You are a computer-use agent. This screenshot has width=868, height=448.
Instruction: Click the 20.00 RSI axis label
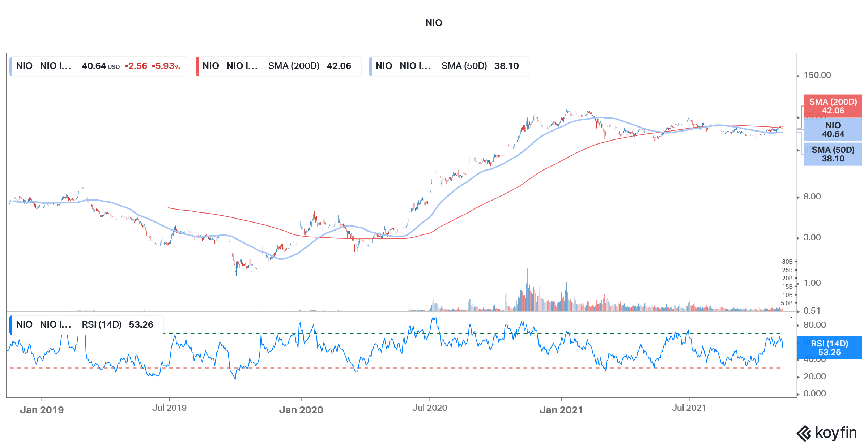tap(814, 376)
